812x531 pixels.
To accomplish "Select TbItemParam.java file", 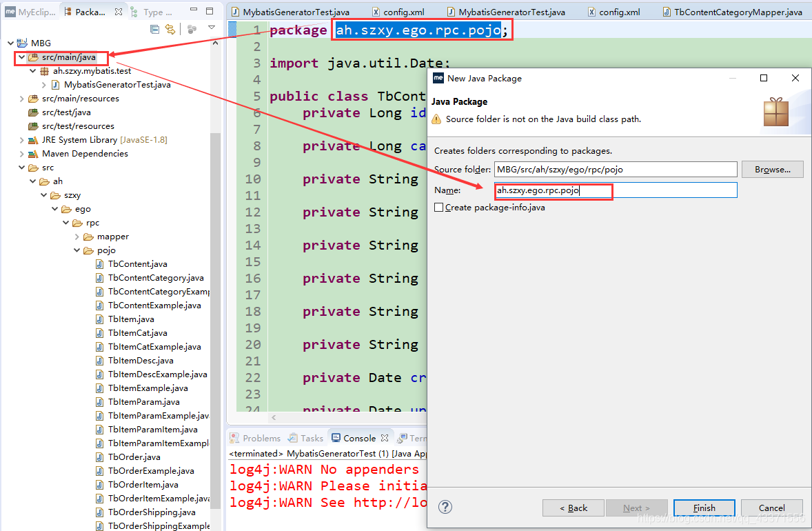I will pyautogui.click(x=144, y=401).
